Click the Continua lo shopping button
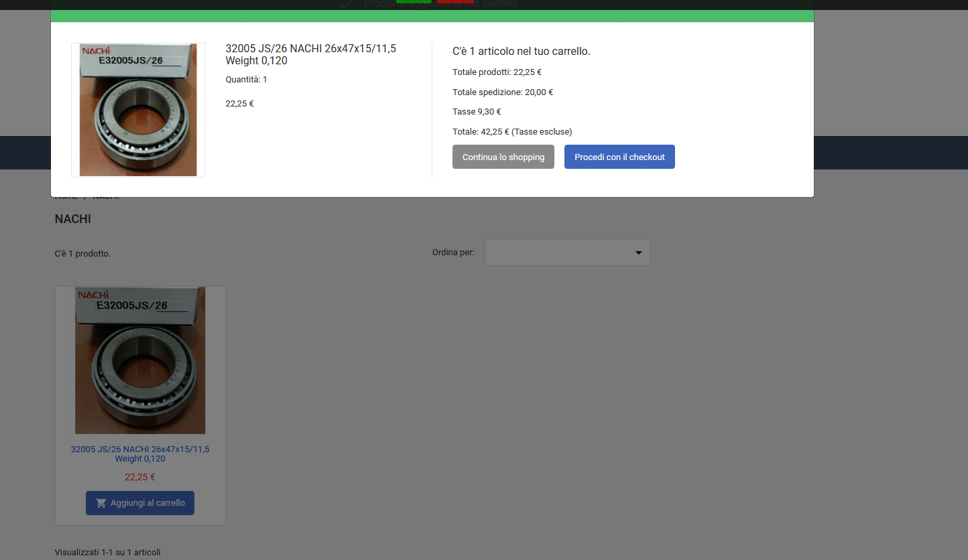 point(503,157)
